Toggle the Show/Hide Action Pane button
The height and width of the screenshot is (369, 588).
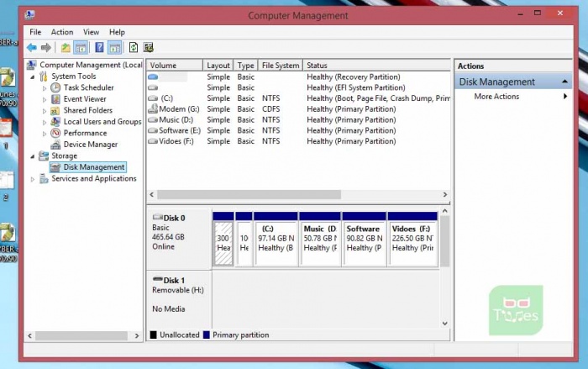click(x=115, y=48)
